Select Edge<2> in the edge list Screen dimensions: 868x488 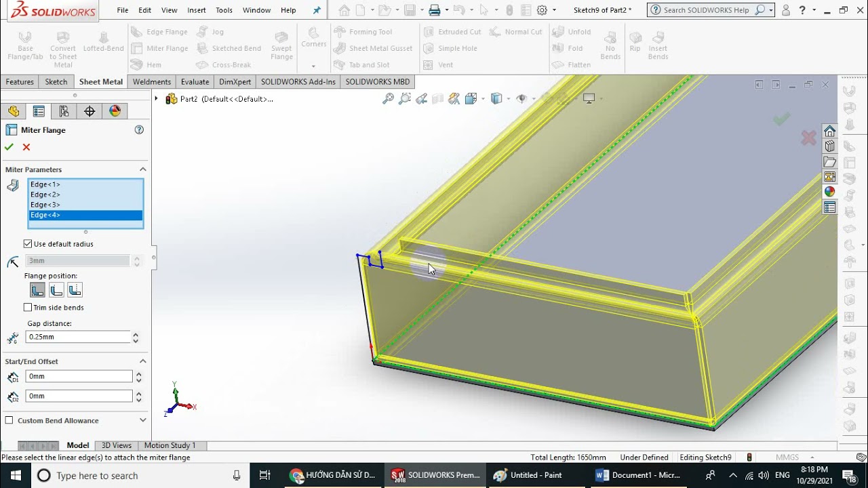point(85,195)
